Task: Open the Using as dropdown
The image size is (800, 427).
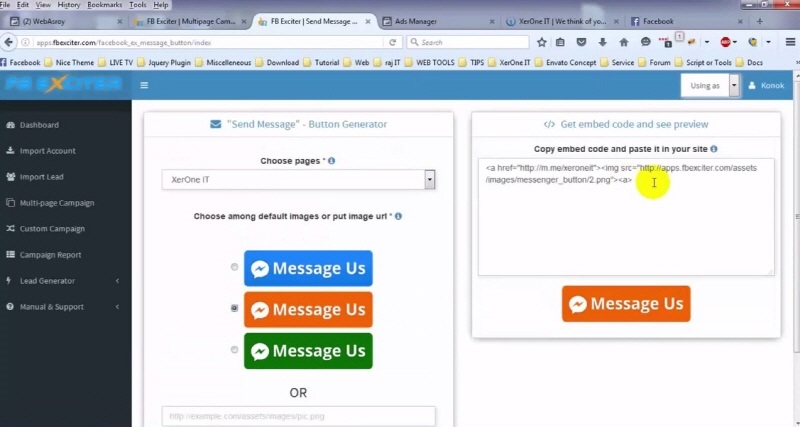Action: (x=710, y=86)
